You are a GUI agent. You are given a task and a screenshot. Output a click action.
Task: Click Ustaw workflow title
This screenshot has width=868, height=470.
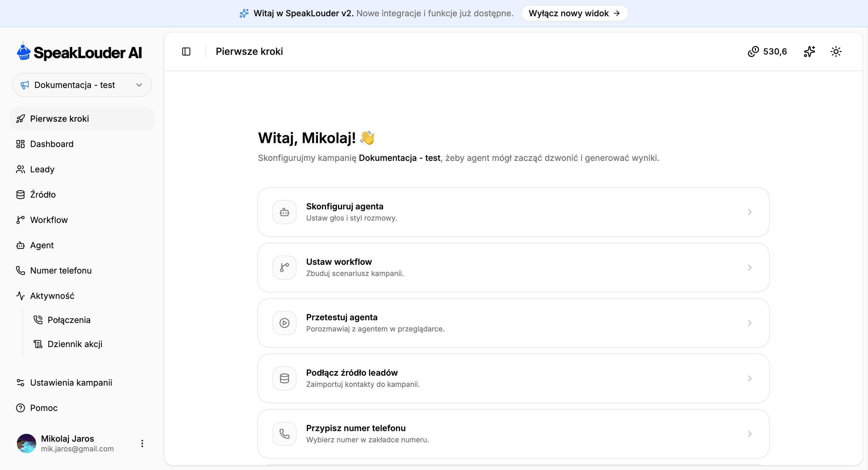339,262
